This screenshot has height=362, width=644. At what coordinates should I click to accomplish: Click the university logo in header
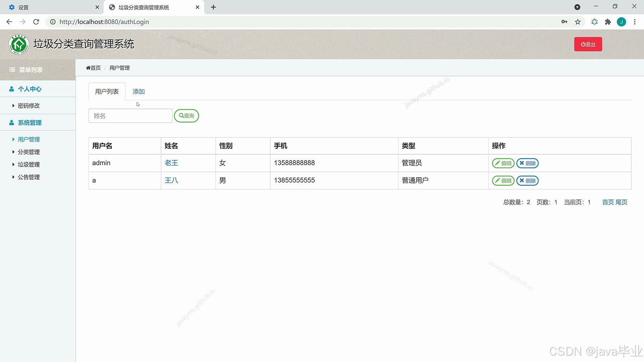pos(19,44)
